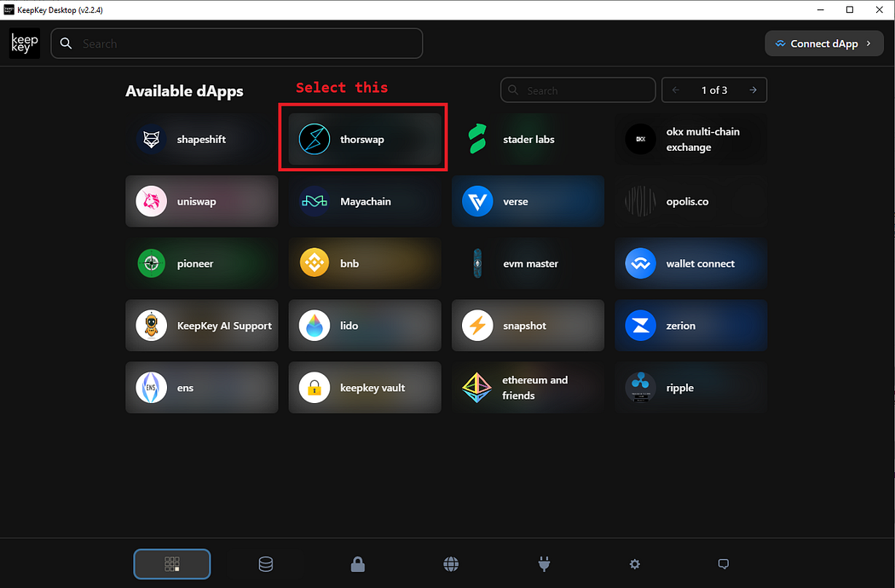Open the settings gear in bottom bar
The width and height of the screenshot is (895, 588).
[634, 564]
